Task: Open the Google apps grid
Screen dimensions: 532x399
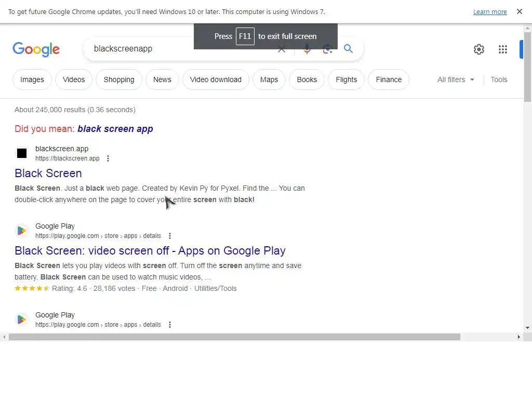Action: [x=503, y=49]
